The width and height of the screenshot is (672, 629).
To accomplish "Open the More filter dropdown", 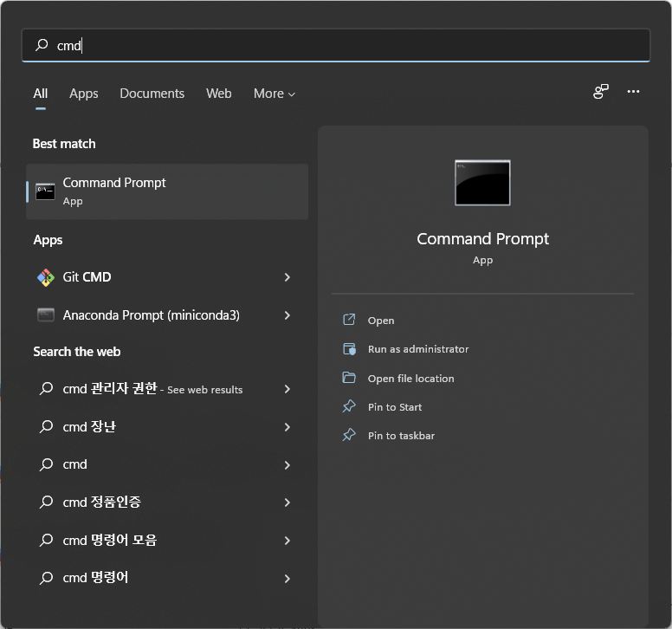I will 275,94.
